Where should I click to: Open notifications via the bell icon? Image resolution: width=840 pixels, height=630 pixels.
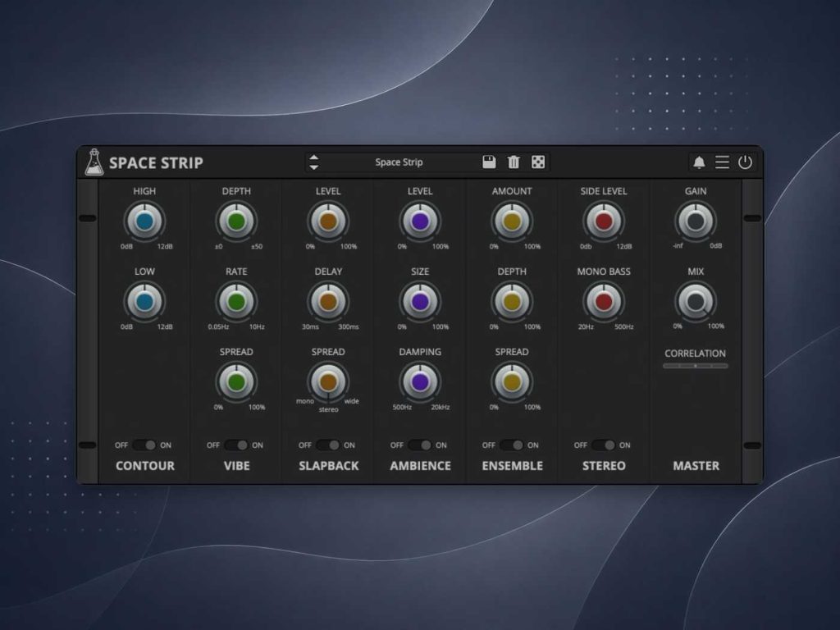(x=699, y=162)
